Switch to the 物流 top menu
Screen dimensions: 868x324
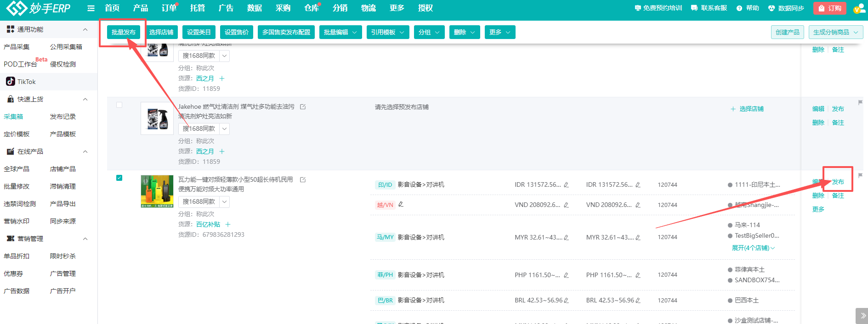pos(368,8)
